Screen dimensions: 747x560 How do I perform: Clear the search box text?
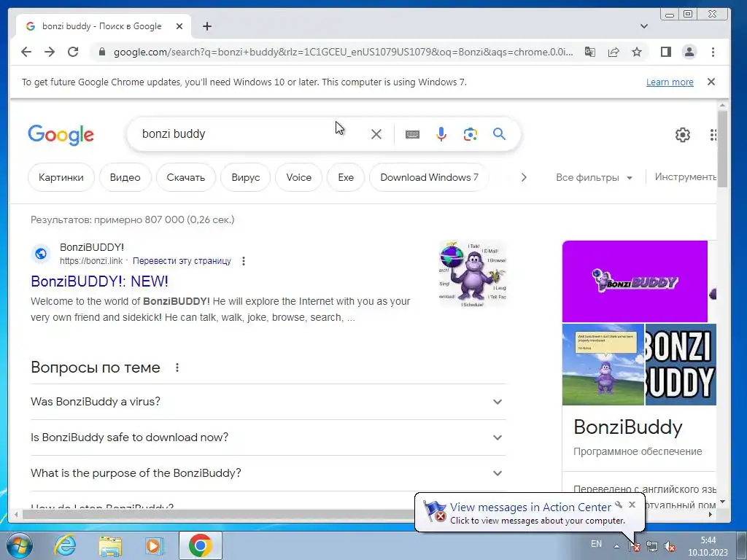[376, 134]
